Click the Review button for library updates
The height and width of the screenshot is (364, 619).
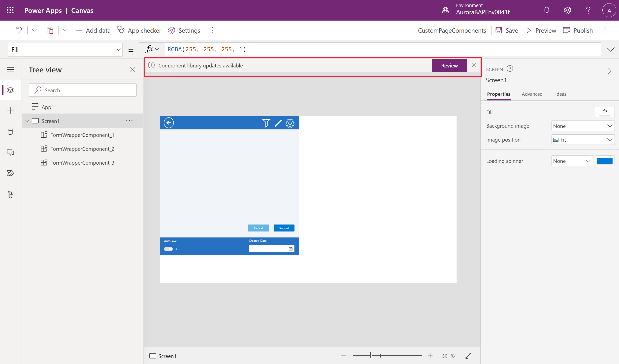click(450, 65)
